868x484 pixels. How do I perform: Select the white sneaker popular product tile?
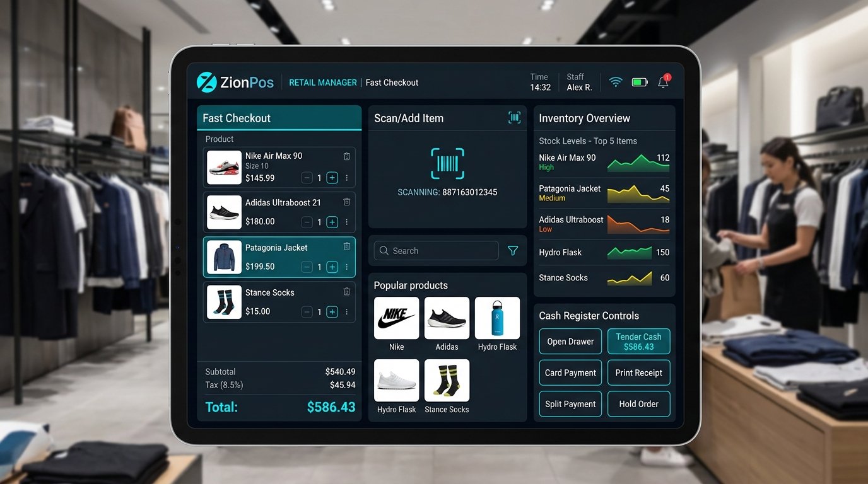(396, 381)
